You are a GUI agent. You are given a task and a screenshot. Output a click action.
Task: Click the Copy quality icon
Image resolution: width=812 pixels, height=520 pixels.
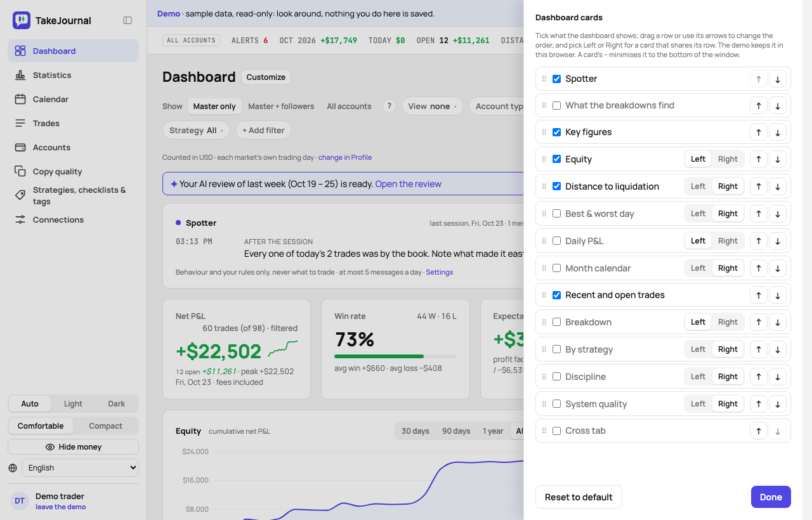click(20, 171)
